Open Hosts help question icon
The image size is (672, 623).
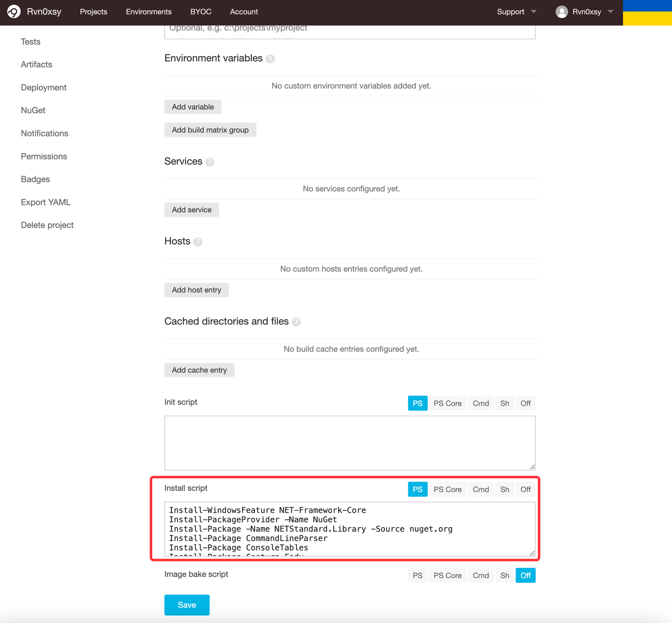(198, 242)
